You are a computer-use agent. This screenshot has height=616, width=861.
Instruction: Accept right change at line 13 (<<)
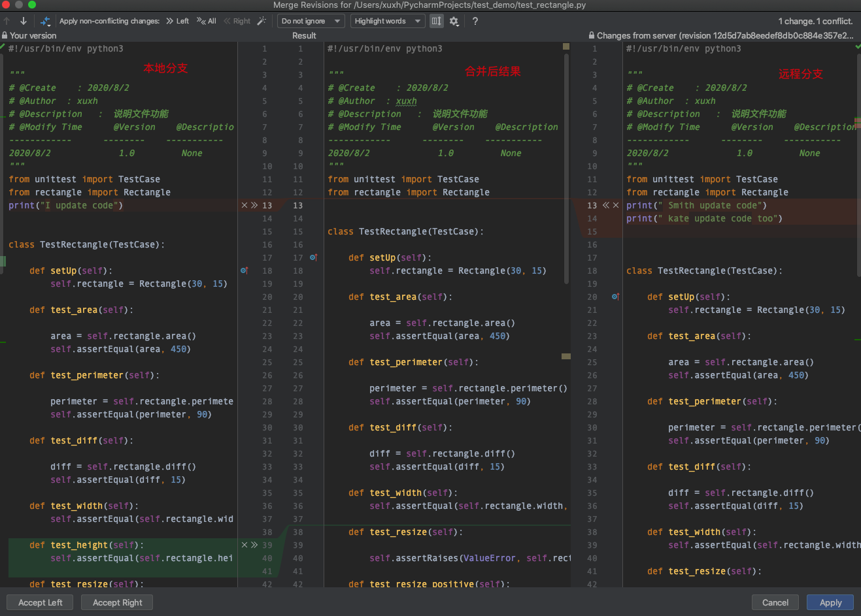coord(605,205)
